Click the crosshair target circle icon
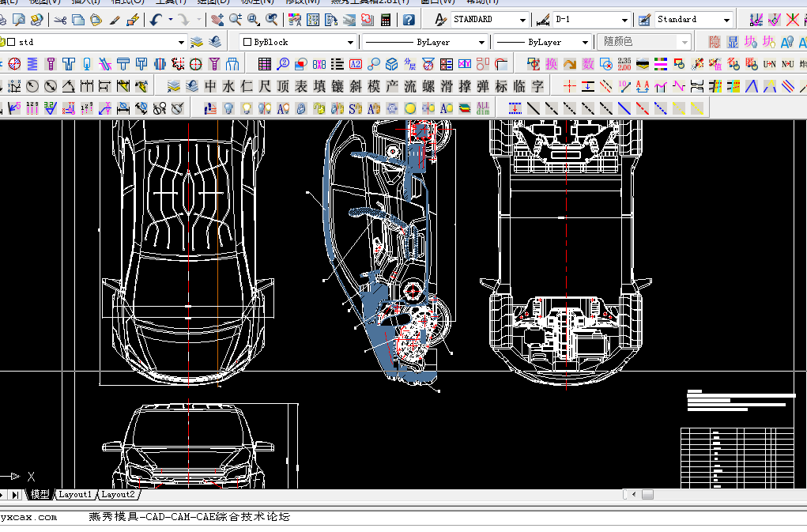The width and height of the screenshot is (807, 532). 196,64
